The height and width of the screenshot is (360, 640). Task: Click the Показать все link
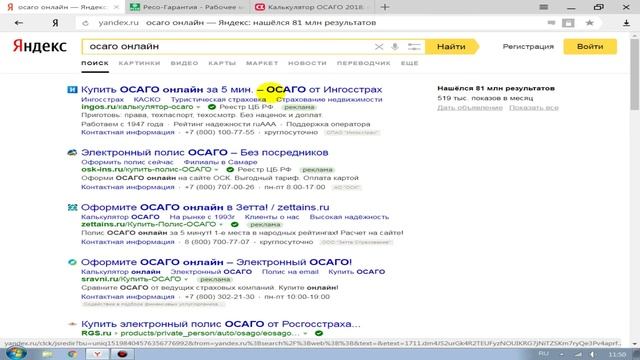coord(533,108)
